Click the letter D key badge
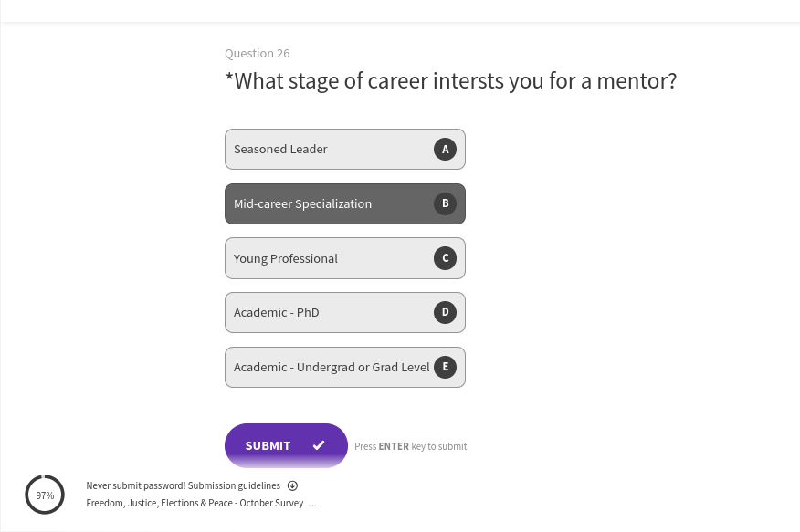800x532 pixels. pyautogui.click(x=445, y=312)
